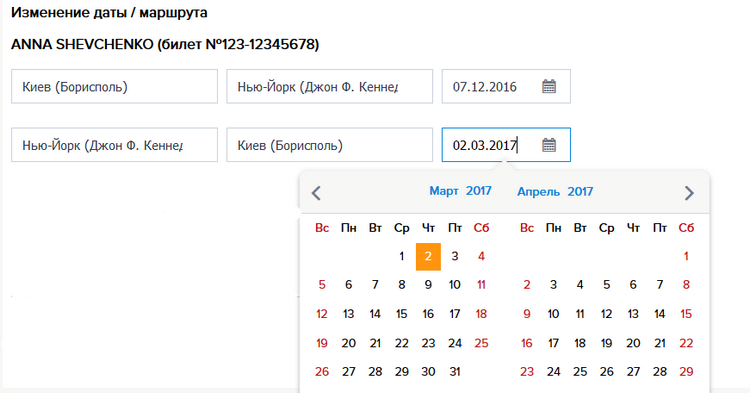Open Апрель month selector

(x=539, y=192)
